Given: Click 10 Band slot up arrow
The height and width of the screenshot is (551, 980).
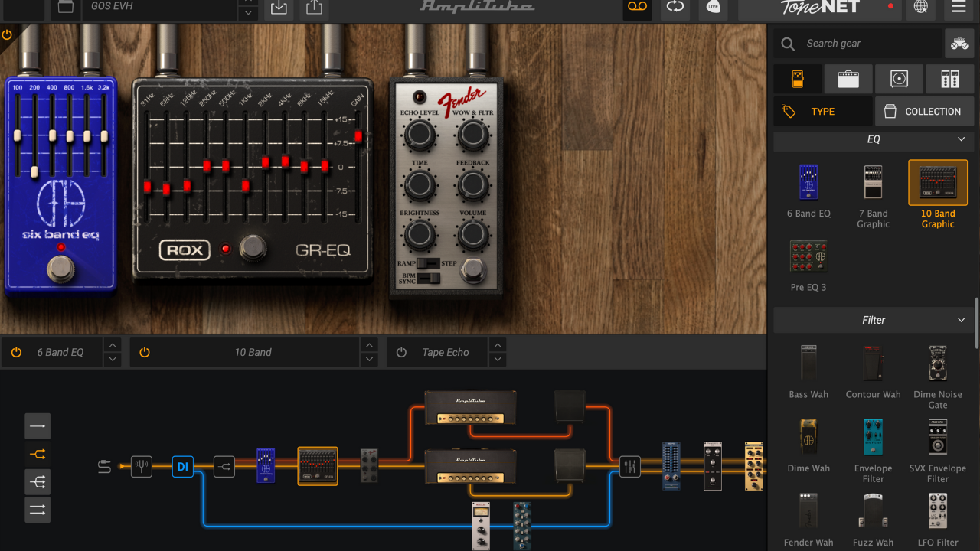Looking at the screenshot, I should (369, 345).
